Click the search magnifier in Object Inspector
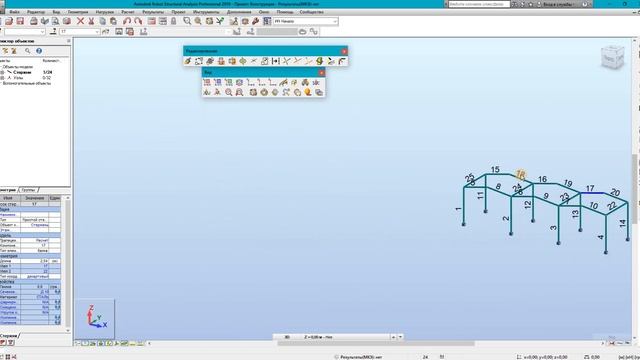This screenshot has height=360, width=640. 27,51
